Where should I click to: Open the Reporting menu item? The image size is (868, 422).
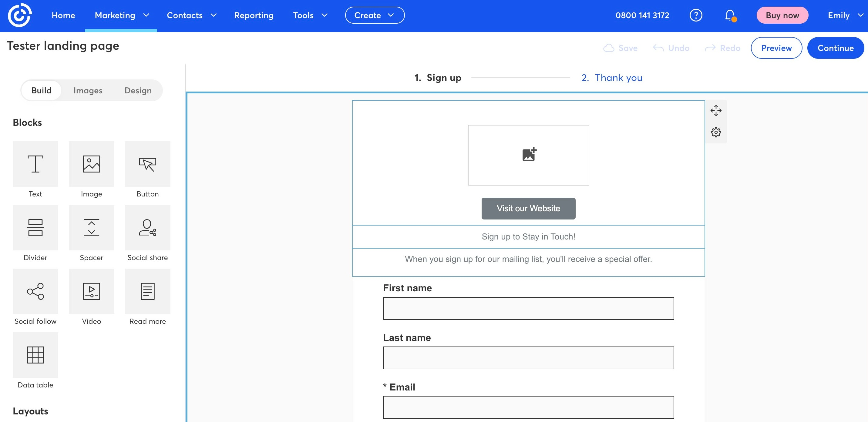254,15
